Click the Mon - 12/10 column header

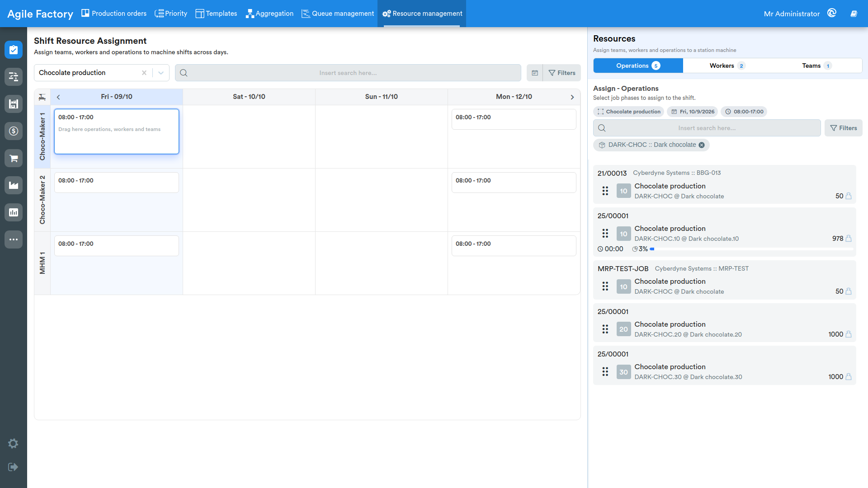pos(514,97)
